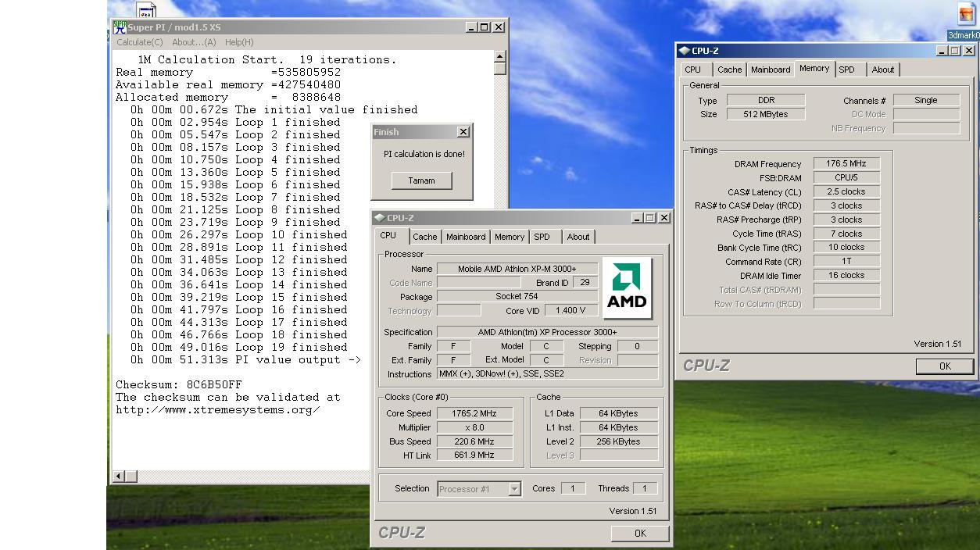
Task: Click the Specification field text
Action: (x=547, y=332)
